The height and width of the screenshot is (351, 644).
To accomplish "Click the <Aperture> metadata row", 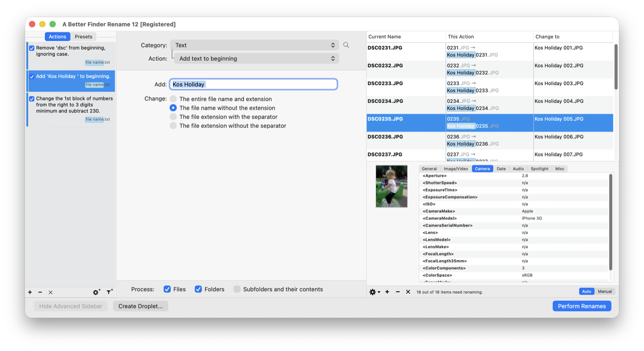I will (514, 176).
